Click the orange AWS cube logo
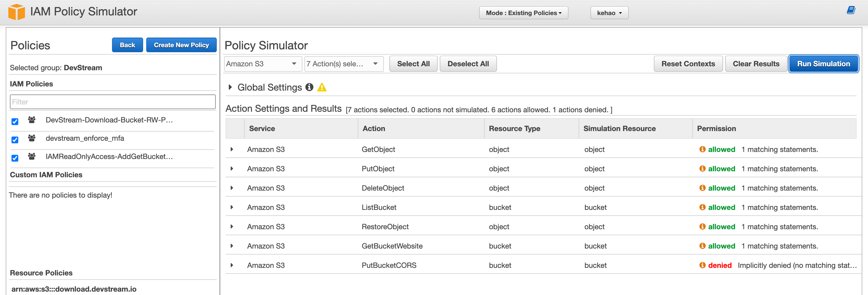 [x=16, y=12]
